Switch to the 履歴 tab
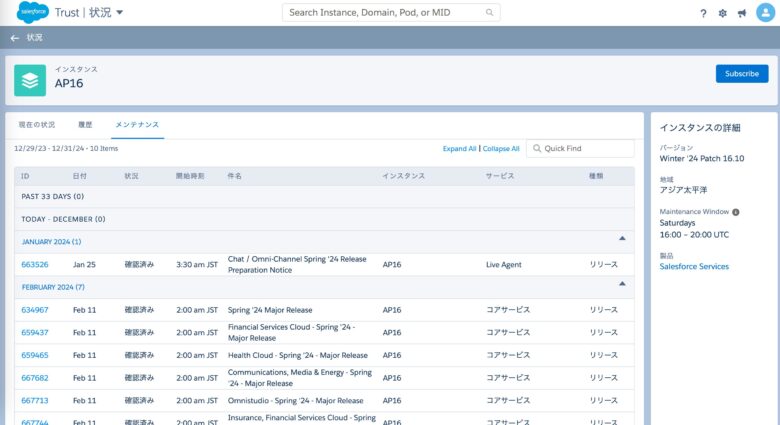This screenshot has height=425, width=780. [x=85, y=124]
